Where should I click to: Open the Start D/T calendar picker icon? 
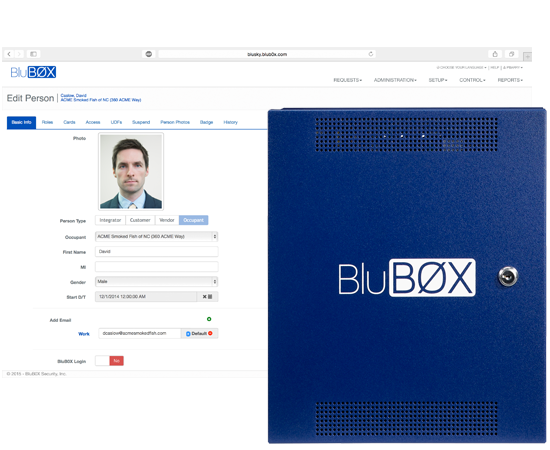tap(210, 297)
